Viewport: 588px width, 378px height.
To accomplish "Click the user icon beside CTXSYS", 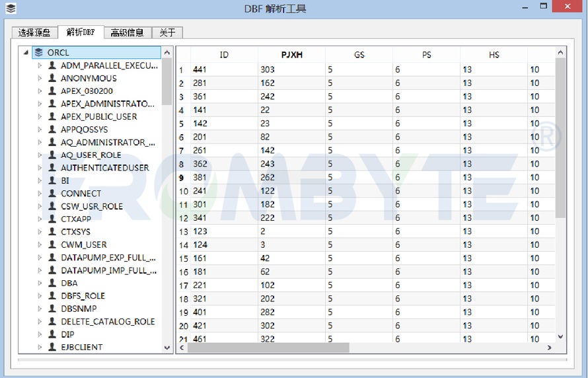I will coord(52,232).
